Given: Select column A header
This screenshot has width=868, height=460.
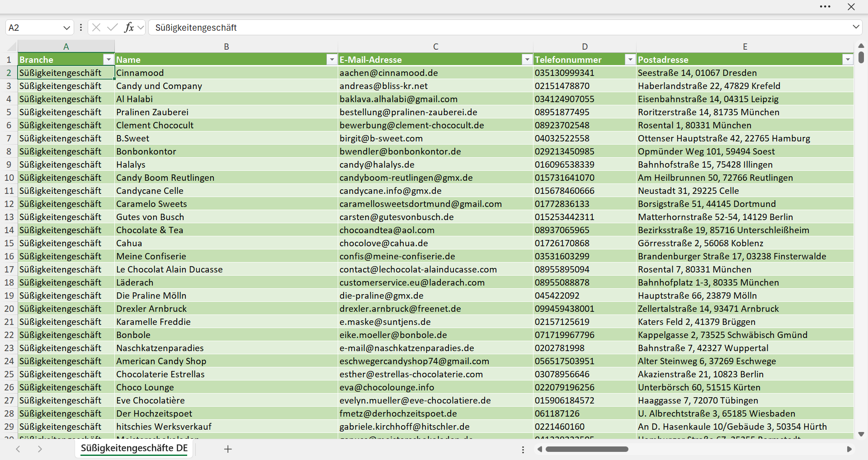Looking at the screenshot, I should coord(66,47).
